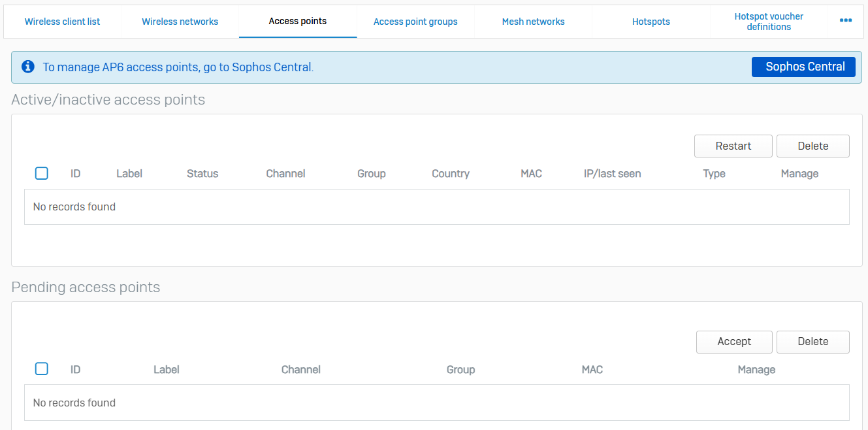Click Delete in Pending access points
Viewport: 868px width, 430px height.
click(812, 342)
